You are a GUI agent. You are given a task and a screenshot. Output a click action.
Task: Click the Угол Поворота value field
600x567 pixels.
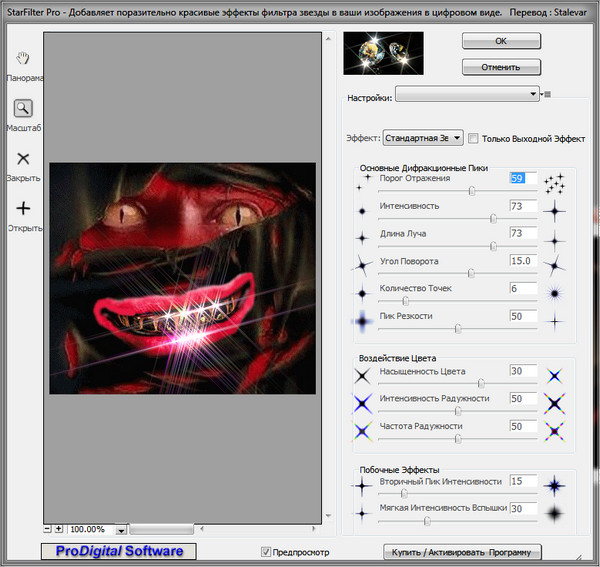[x=522, y=261]
